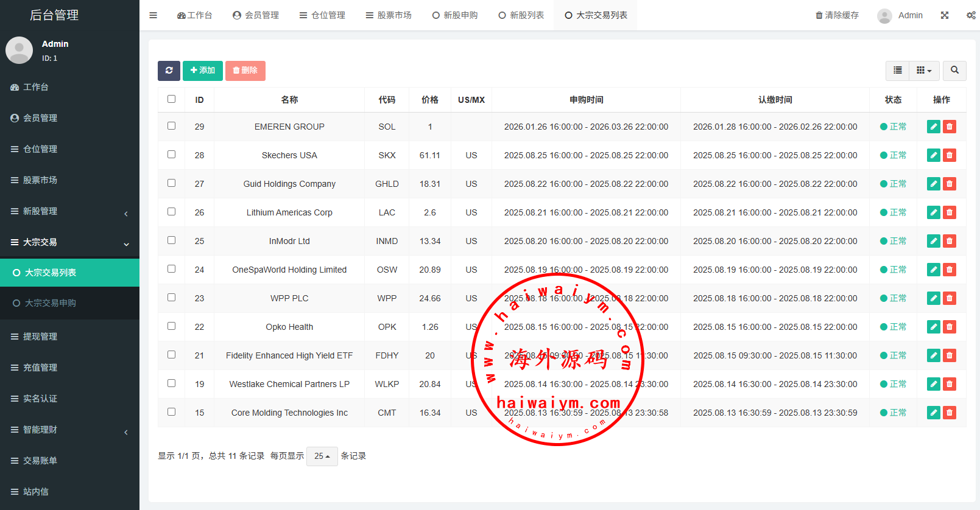
Task: Open the search icon in table toolbar
Action: 954,71
